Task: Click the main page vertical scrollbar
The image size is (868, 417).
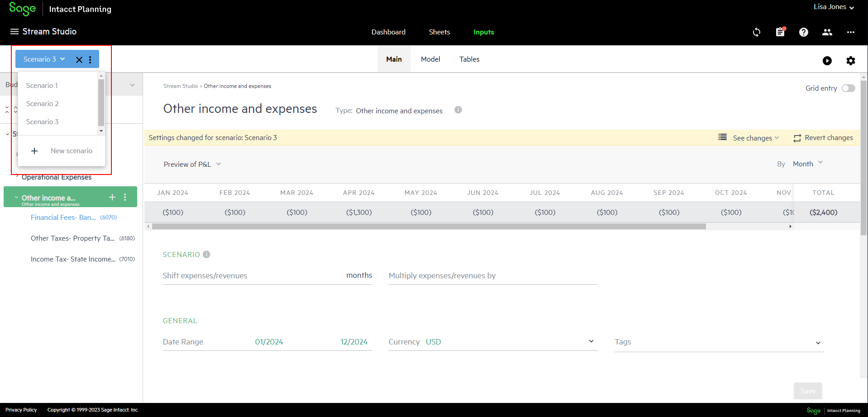Action: click(864, 158)
